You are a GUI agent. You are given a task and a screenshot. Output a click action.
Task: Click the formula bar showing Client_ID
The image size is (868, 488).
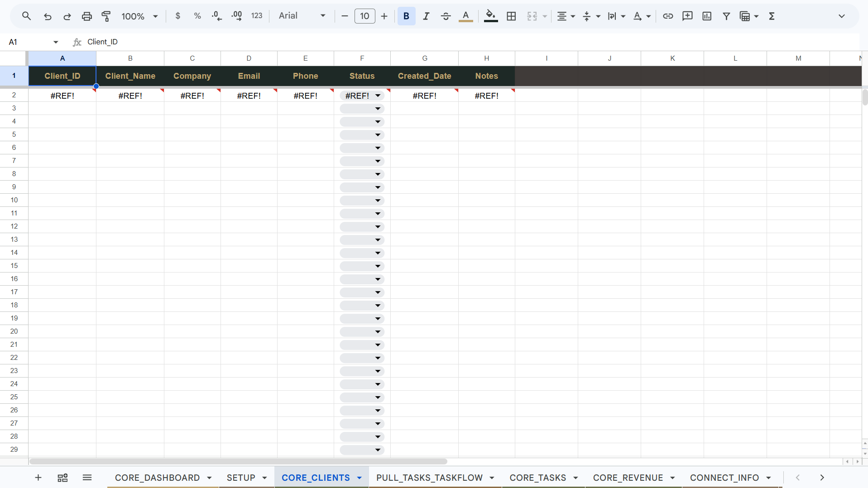point(471,42)
